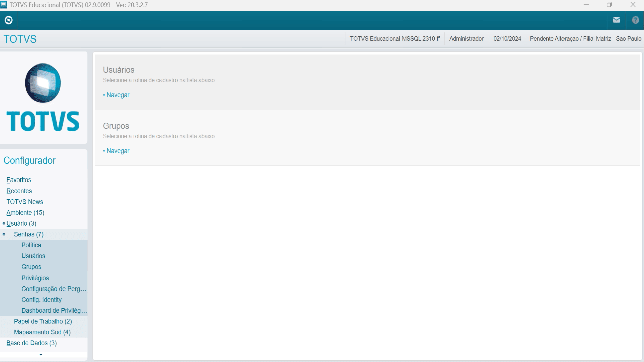This screenshot has height=362, width=644.
Task: Open Privilégios under Senhas
Action: (x=35, y=278)
